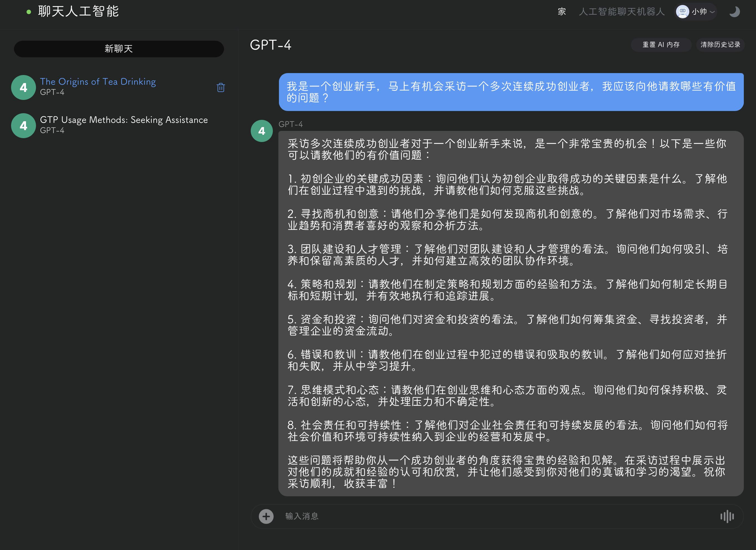
Task: Click the green 4 badge of Tea Drinking chat
Action: [23, 87]
